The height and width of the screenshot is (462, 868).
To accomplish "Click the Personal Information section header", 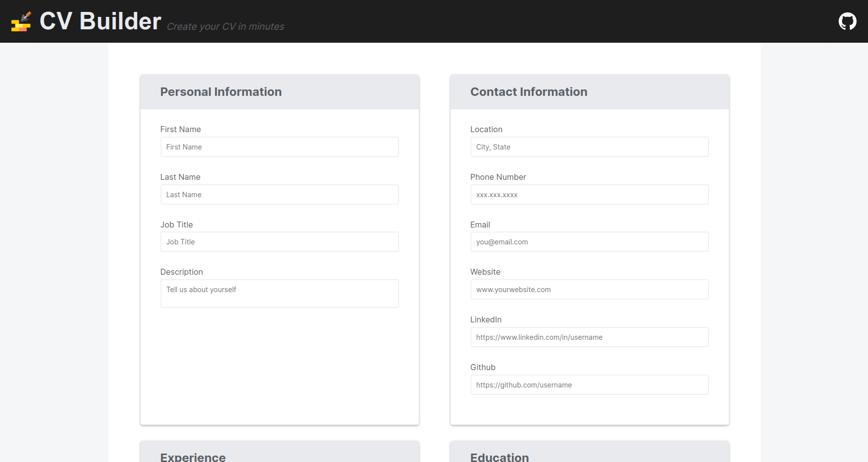I will [221, 92].
